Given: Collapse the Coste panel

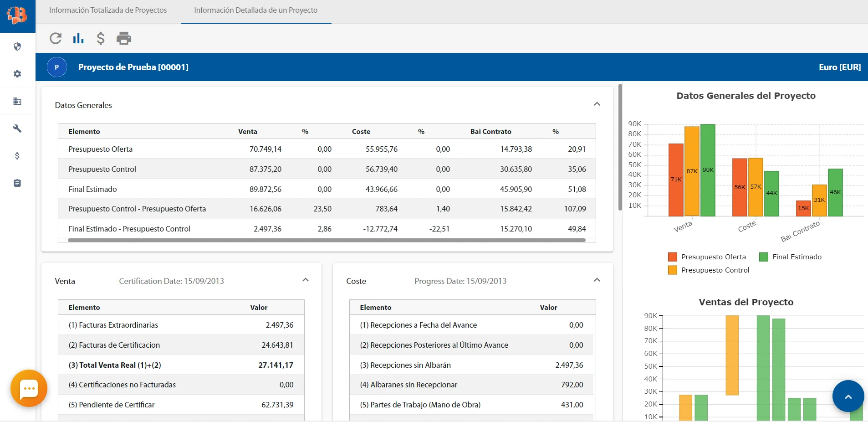Looking at the screenshot, I should pyautogui.click(x=597, y=280).
